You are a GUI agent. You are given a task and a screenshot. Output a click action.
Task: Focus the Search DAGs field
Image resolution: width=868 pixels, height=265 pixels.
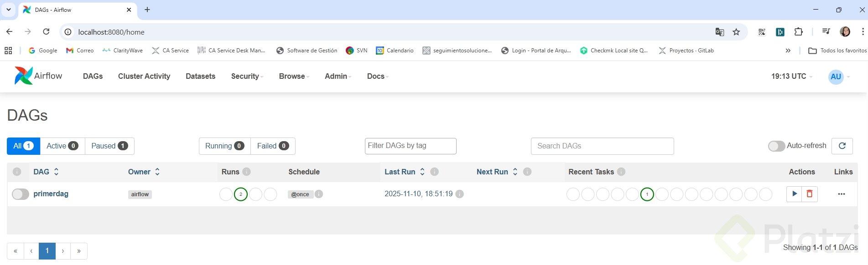pos(602,146)
